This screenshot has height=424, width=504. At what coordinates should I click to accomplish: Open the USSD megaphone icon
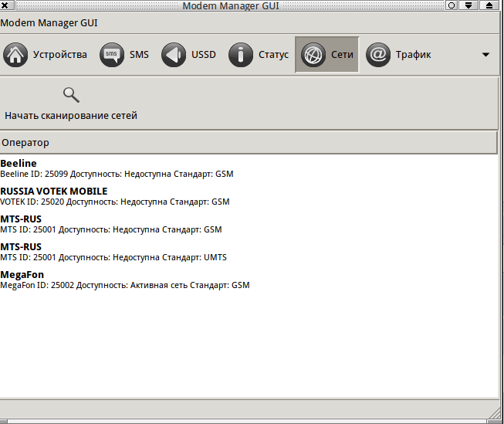pos(174,55)
